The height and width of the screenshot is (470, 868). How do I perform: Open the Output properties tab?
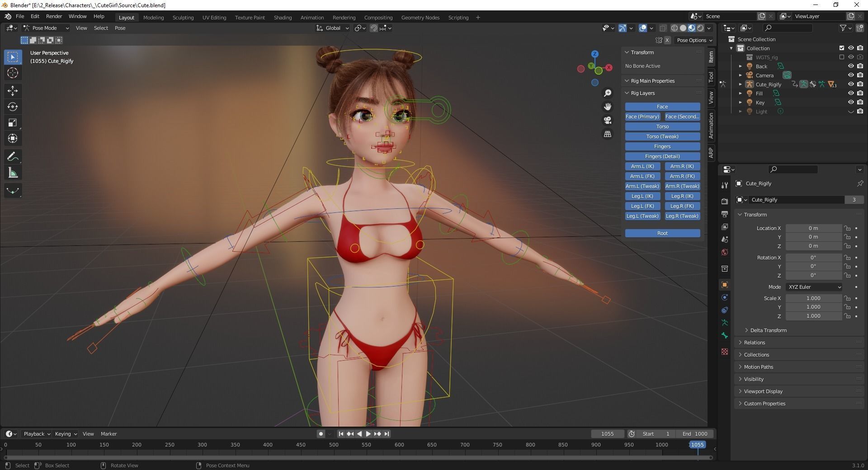click(x=725, y=214)
